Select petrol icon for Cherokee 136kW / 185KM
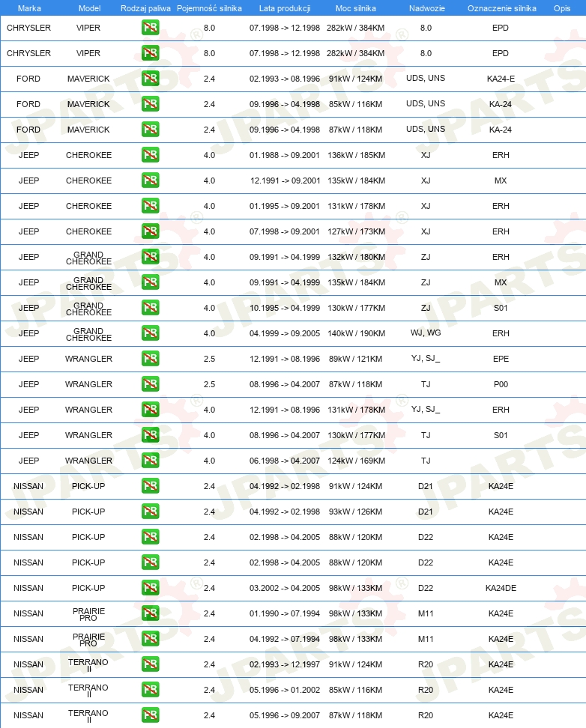Screen dimensions: 586x728 tap(150, 155)
